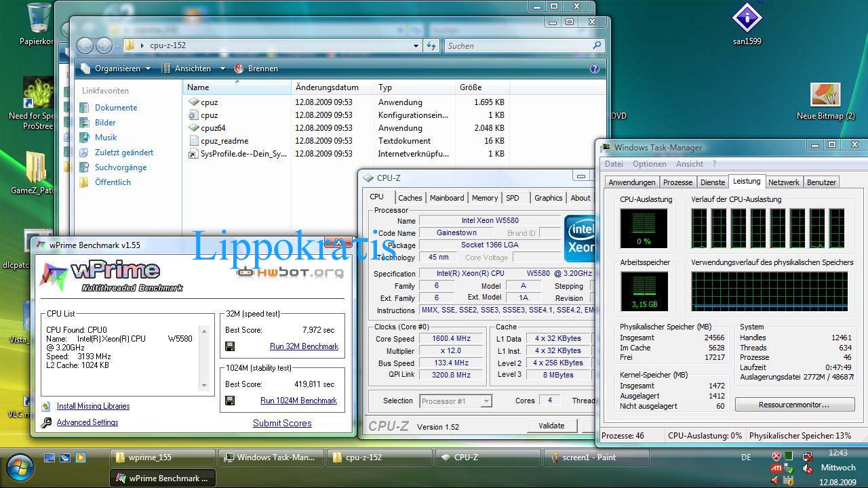Switch to screen1 - Paint taskbar button
This screenshot has height=488, width=868.
pos(596,457)
